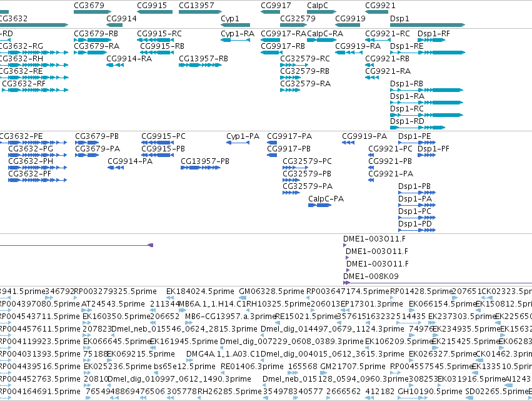Click transcript CG3632-RF label
This screenshot has height=401, width=532.
[24, 84]
